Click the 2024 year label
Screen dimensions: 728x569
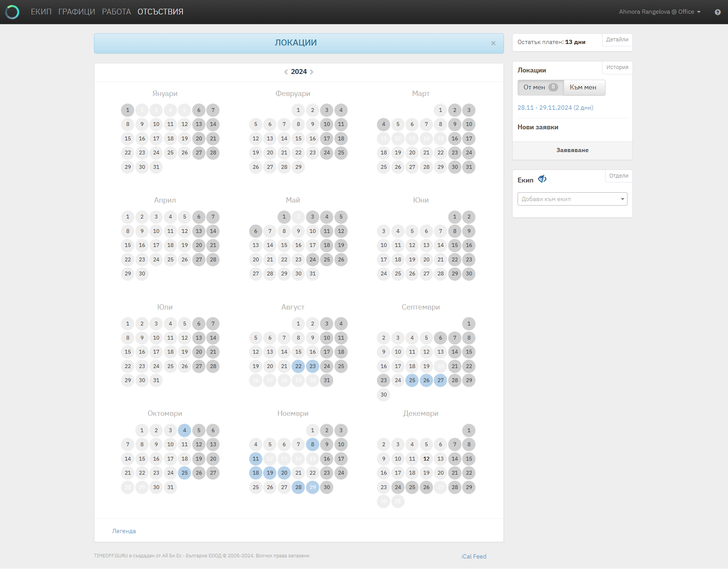click(299, 72)
